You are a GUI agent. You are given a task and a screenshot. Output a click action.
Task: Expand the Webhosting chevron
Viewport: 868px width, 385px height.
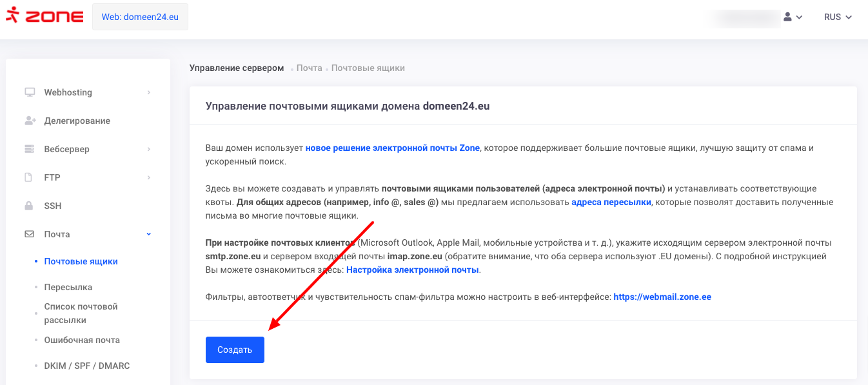(149, 92)
